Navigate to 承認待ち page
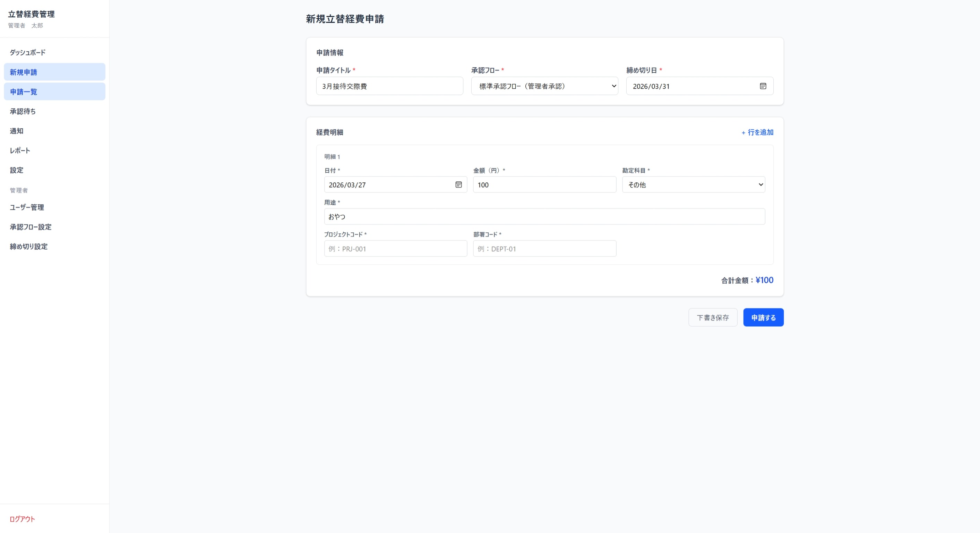 (23, 111)
